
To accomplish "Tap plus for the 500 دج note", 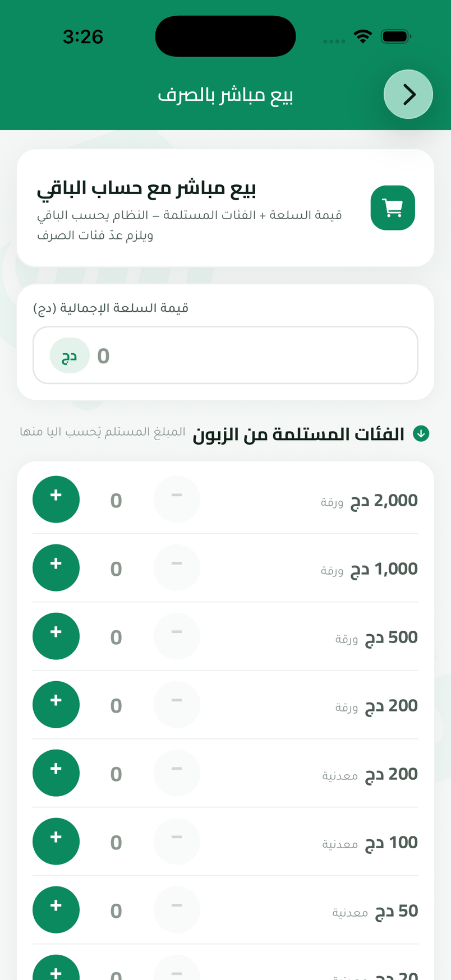I will point(56,636).
